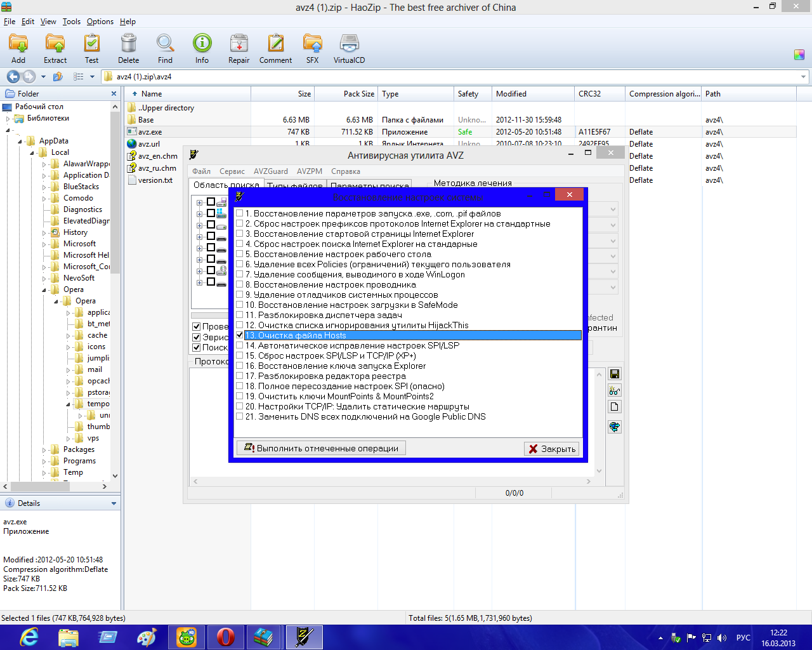Open the Info icon
This screenshot has height=650, width=812.
pyautogui.click(x=202, y=49)
